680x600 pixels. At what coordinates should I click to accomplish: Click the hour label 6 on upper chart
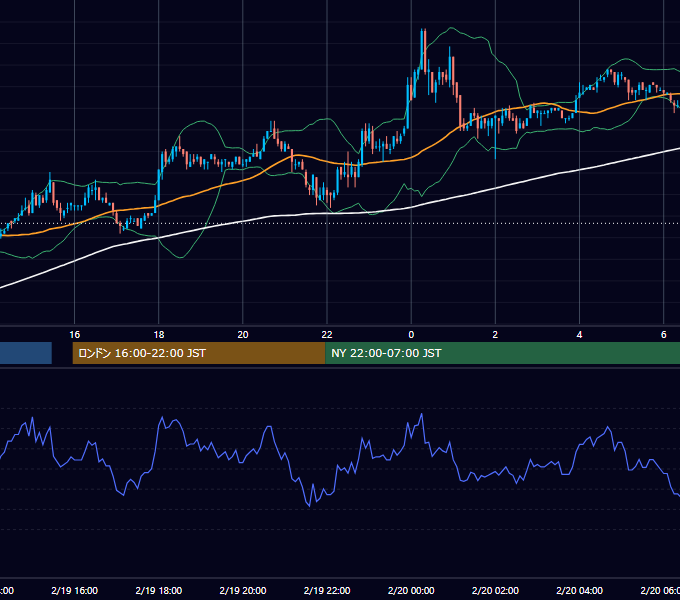664,335
